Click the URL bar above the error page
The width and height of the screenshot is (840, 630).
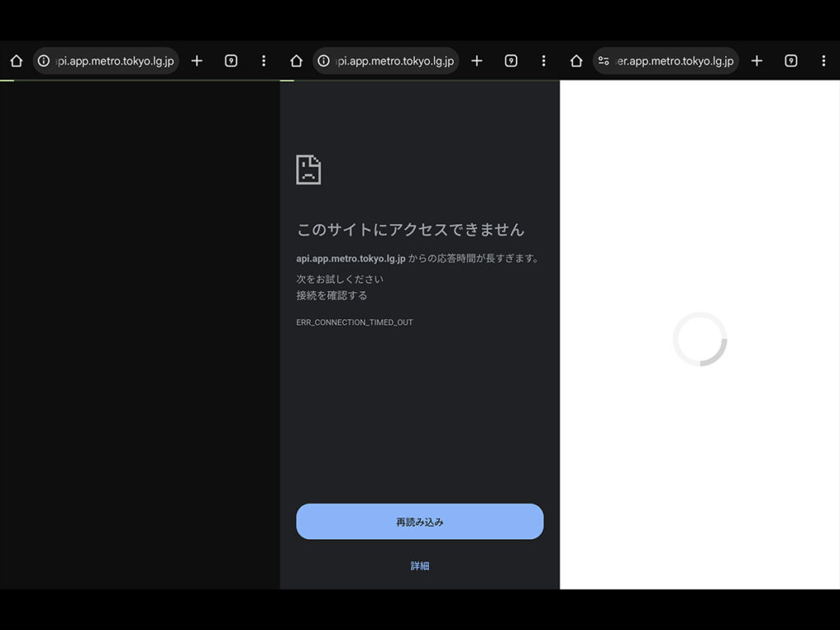pyautogui.click(x=394, y=61)
